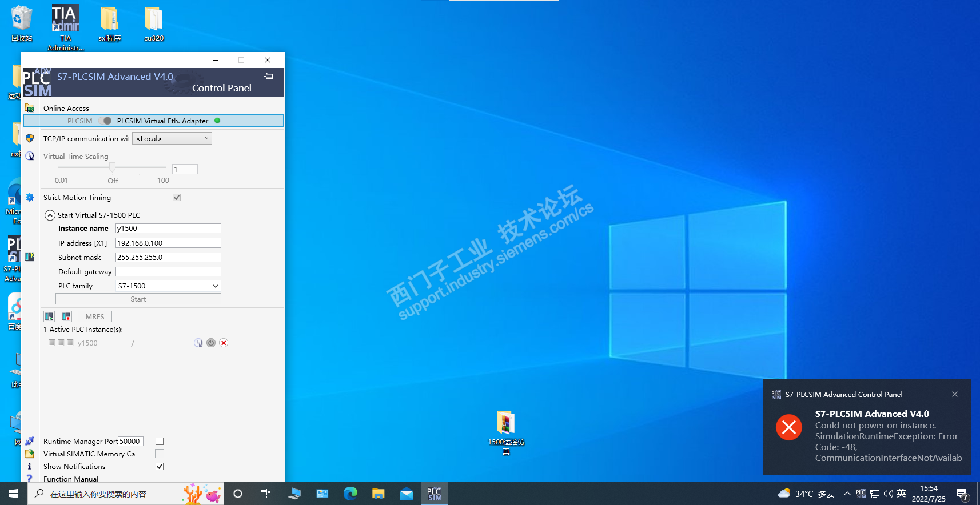This screenshot has width=980, height=505.
Task: Click the Runtime Manager Port icon
Action: tap(30, 441)
